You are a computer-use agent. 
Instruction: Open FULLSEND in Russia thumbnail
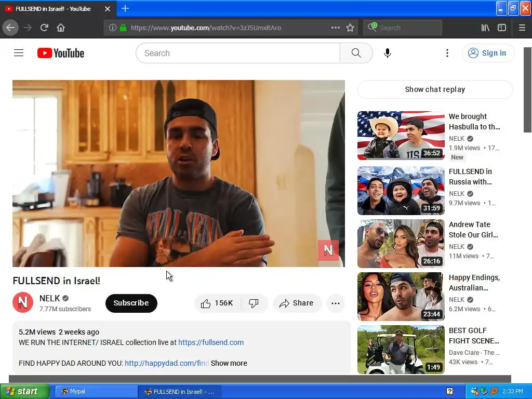401,190
